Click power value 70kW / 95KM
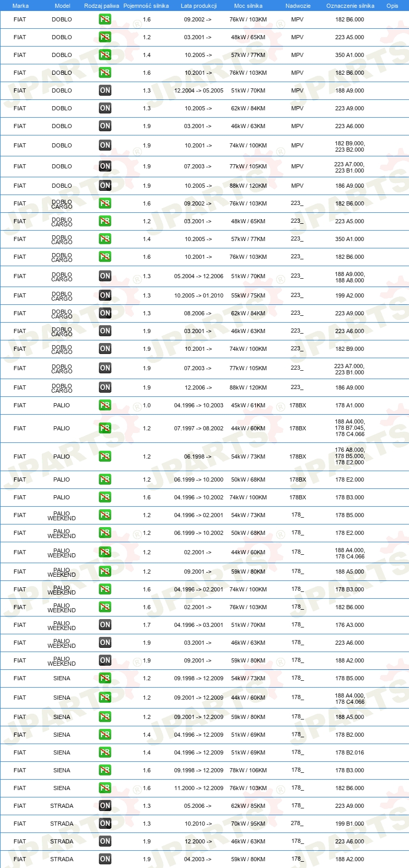The width and height of the screenshot is (409, 868). pos(248,824)
